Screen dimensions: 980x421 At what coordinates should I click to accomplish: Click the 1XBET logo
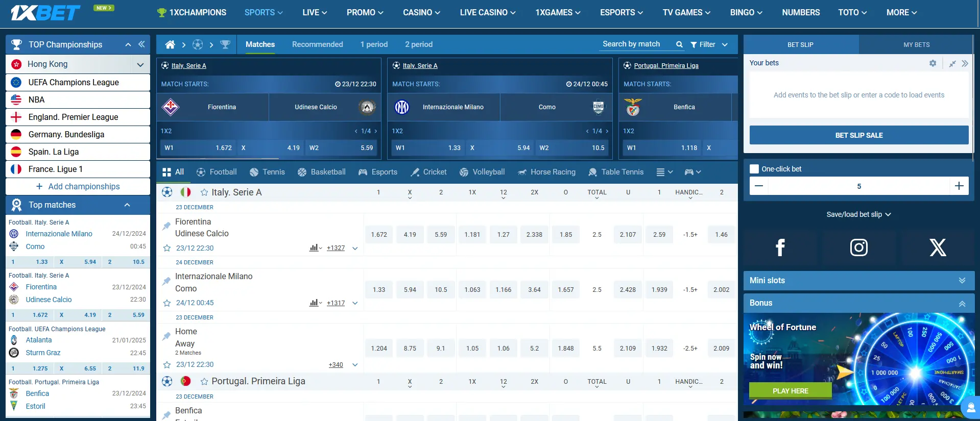[45, 13]
